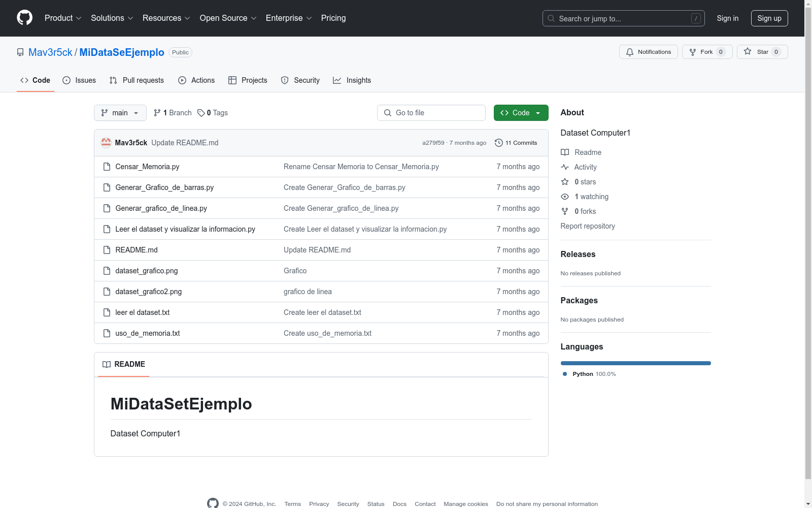Switch to the Issues tab

79,80
